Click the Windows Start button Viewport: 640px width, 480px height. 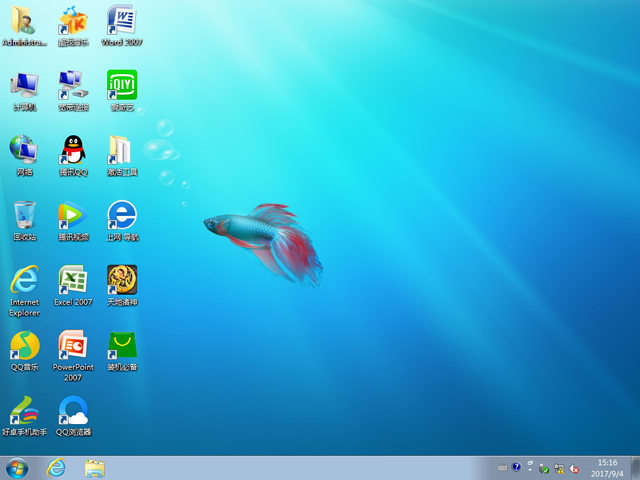[17, 468]
